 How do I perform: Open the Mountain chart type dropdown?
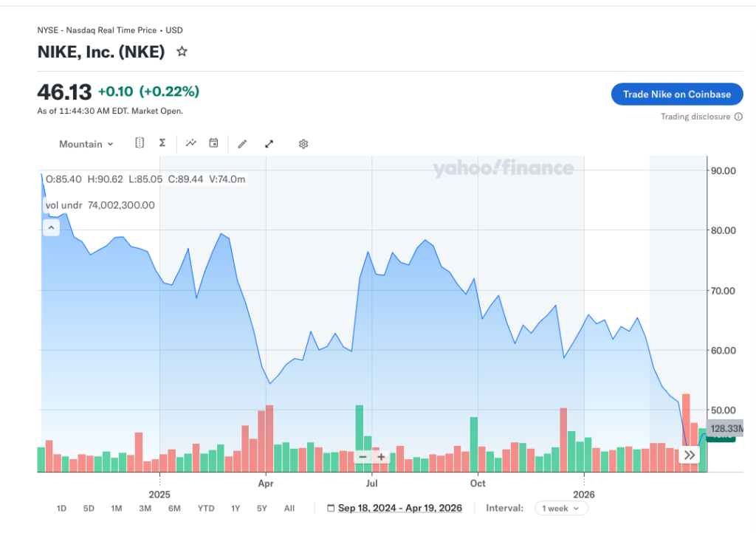[86, 144]
